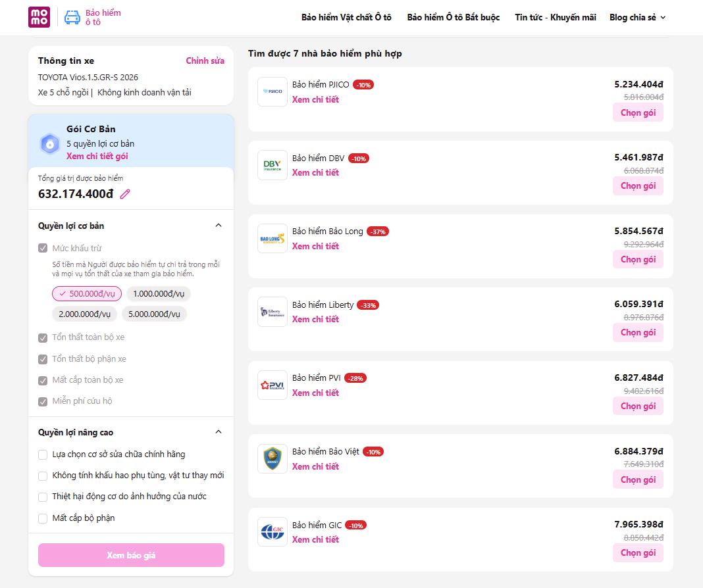Click the -10% badge next to GIC
Screen dimensions: 703x588
[x=356, y=526]
